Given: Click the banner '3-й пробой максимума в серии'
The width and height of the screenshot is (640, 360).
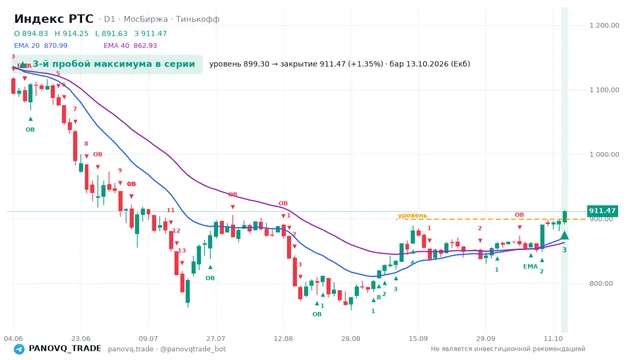Looking at the screenshot, I should (x=107, y=64).
